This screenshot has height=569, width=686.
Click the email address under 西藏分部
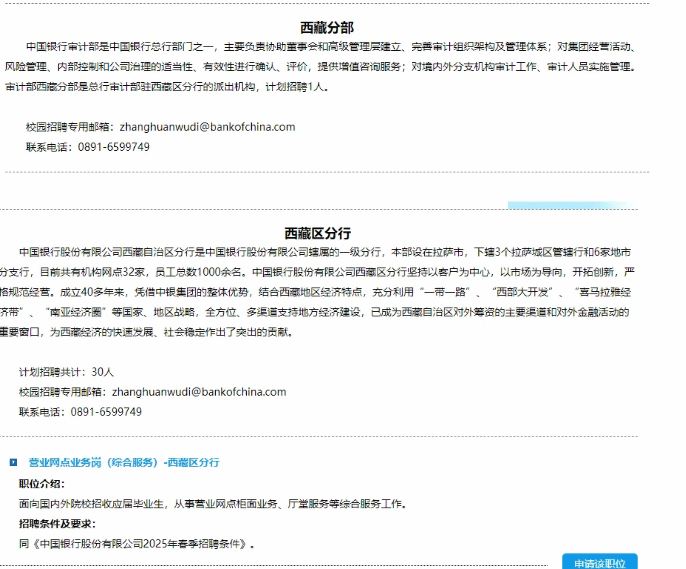click(207, 127)
